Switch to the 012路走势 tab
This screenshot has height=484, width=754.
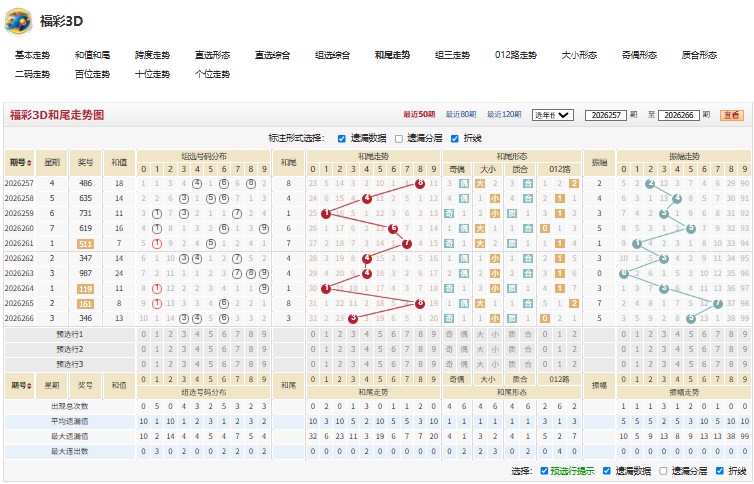(515, 55)
